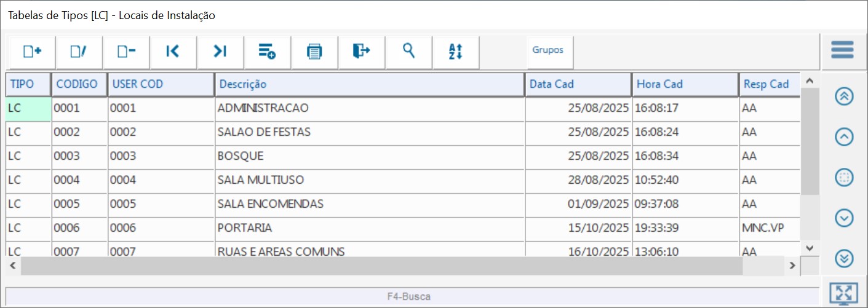Click the CODIGO column header
The width and height of the screenshot is (868, 308).
click(x=79, y=85)
